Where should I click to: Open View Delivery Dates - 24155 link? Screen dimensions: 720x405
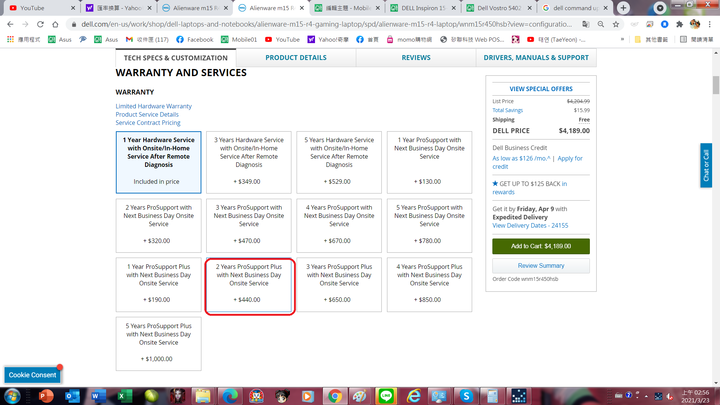(530, 225)
